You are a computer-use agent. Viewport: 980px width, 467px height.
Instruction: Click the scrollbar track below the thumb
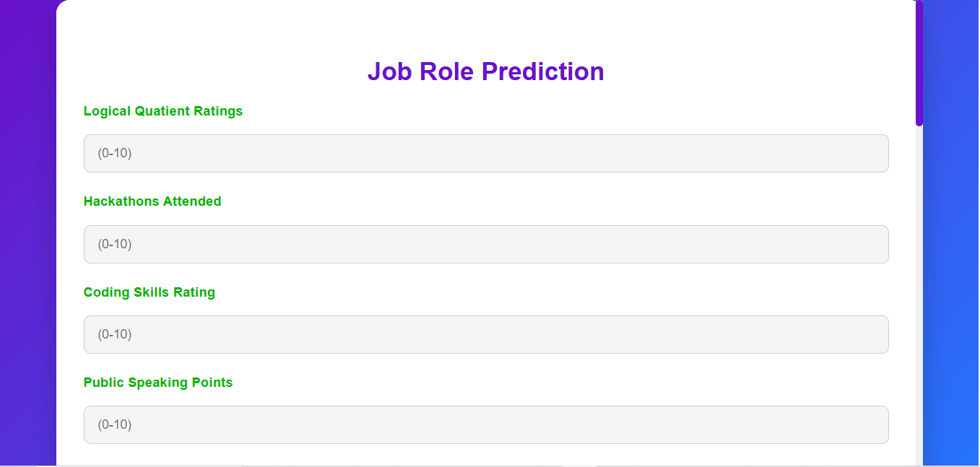tap(919, 289)
